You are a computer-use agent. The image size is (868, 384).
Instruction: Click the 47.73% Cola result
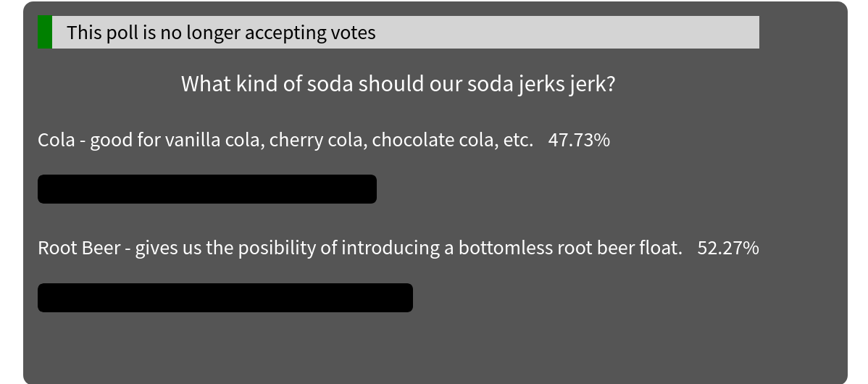coord(579,140)
